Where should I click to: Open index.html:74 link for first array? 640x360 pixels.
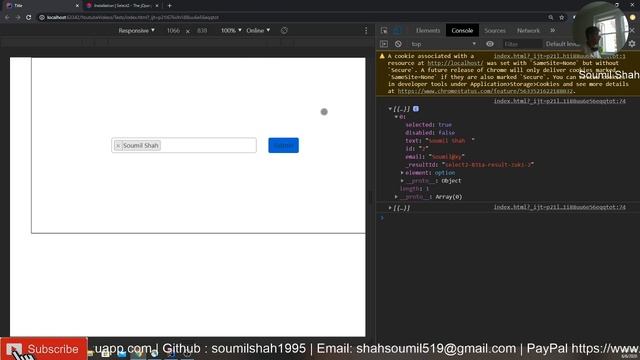pos(560,101)
